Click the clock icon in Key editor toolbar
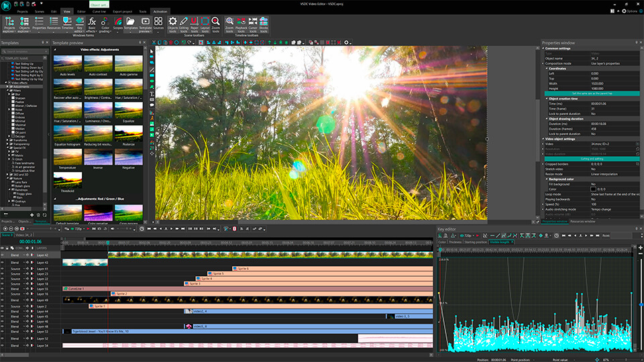The height and width of the screenshot is (362, 644). click(x=556, y=235)
